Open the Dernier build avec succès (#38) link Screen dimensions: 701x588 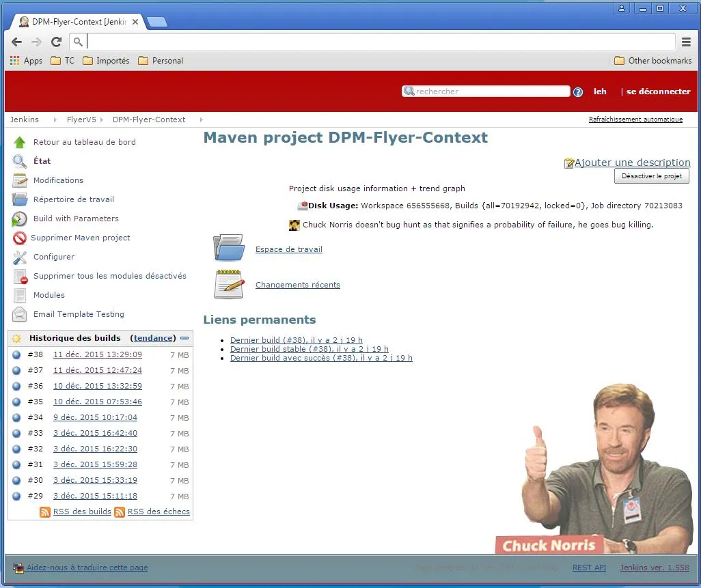point(321,358)
